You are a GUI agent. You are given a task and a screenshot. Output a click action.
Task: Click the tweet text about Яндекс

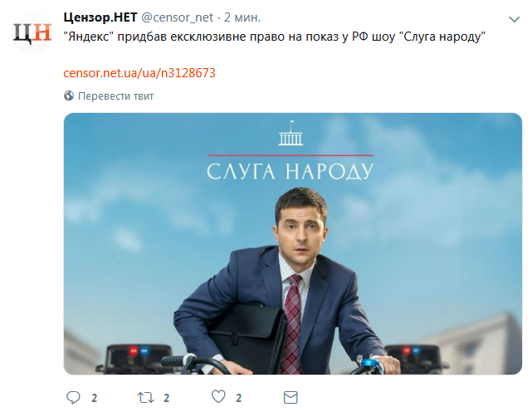(x=275, y=37)
